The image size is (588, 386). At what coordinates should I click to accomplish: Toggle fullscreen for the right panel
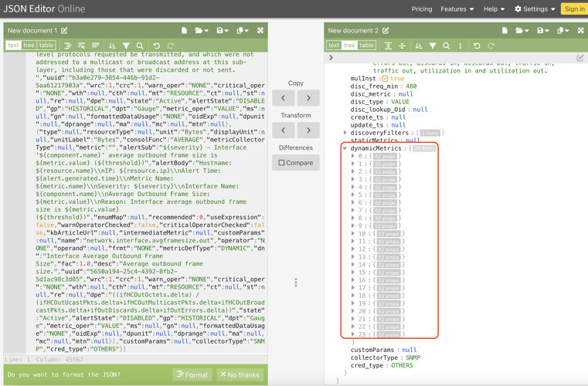click(580, 31)
